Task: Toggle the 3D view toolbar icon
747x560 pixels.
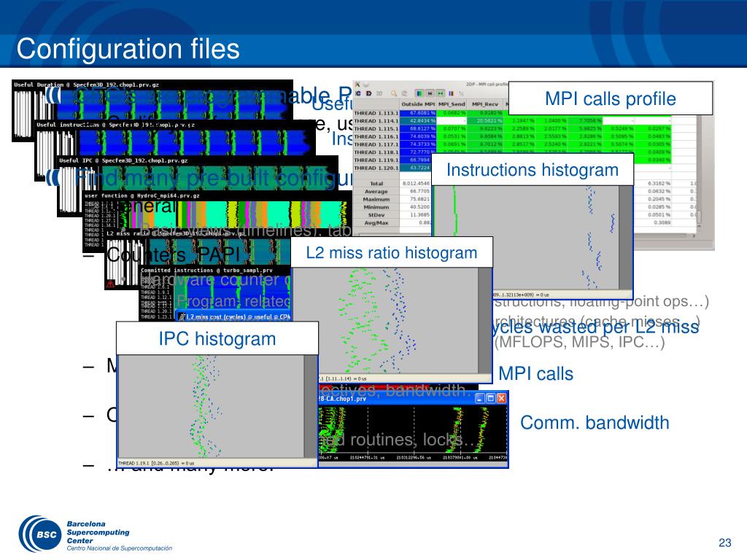Action: click(379, 94)
